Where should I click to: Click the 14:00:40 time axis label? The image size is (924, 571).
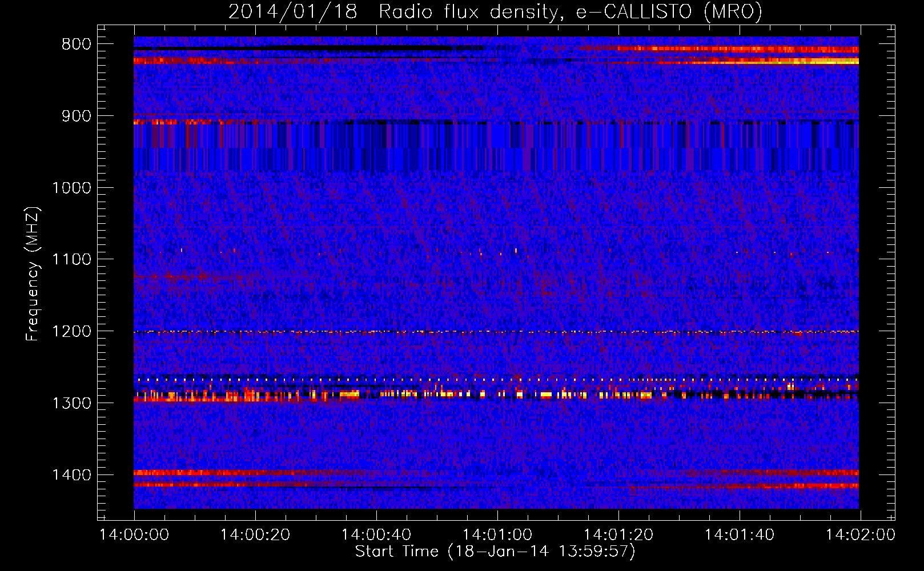[x=376, y=535]
